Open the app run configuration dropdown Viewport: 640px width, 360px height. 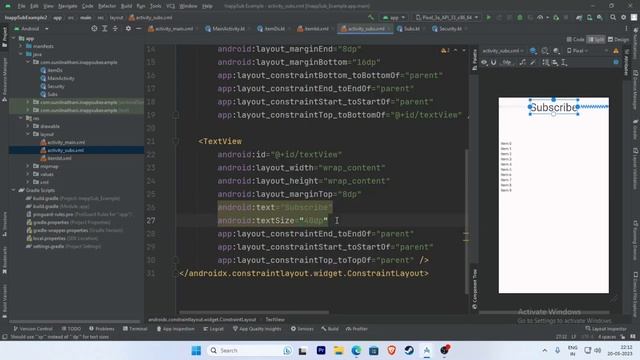click(x=393, y=18)
